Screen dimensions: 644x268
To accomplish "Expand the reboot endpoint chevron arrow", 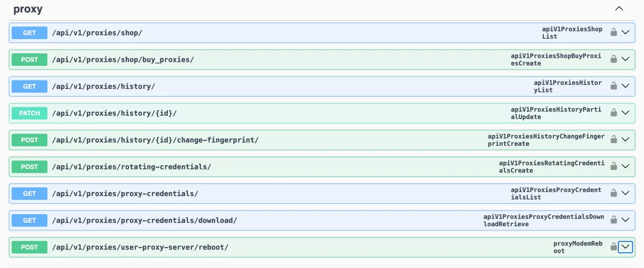I will pyautogui.click(x=625, y=247).
